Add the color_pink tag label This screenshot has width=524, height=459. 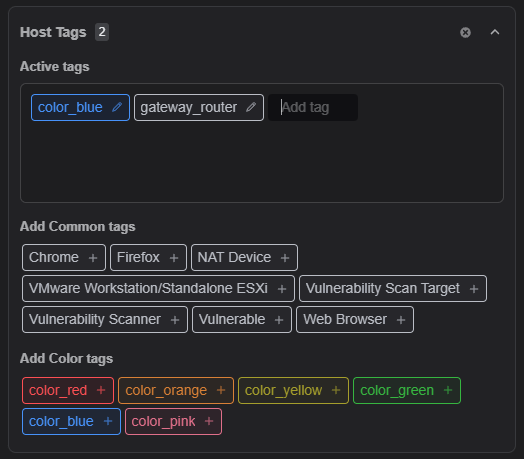pos(163,422)
